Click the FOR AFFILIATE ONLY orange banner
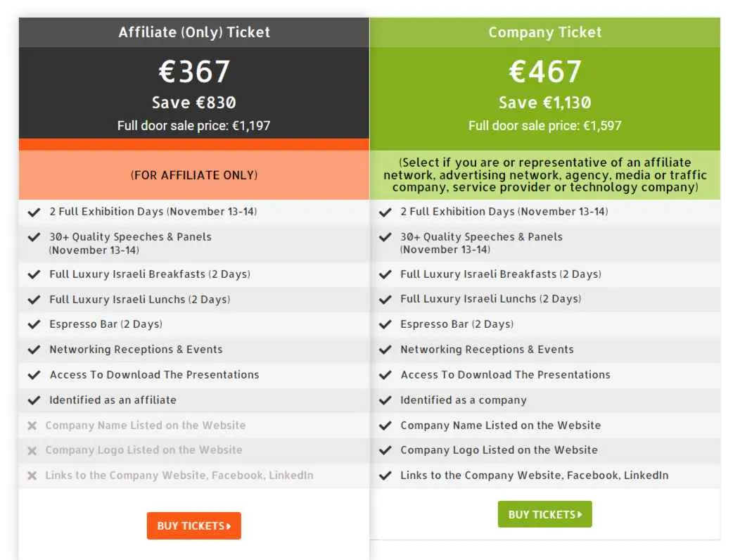740x560 pixels. click(x=194, y=175)
